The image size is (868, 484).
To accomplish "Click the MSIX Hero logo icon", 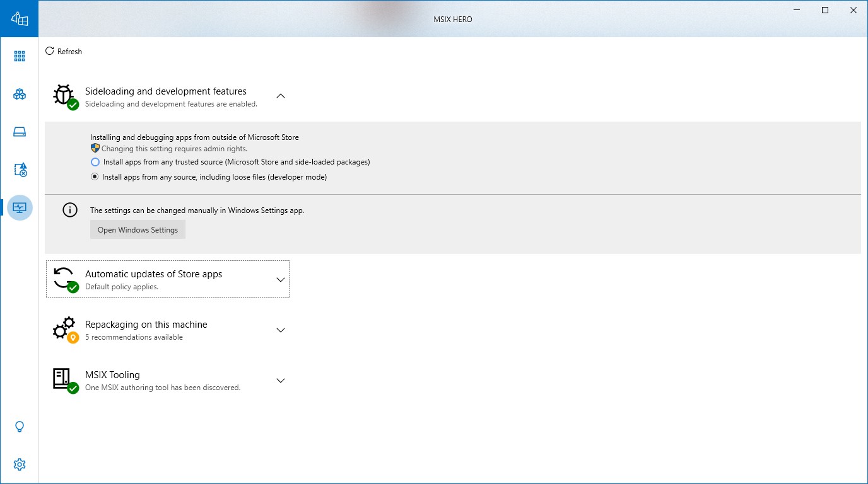I will click(20, 19).
